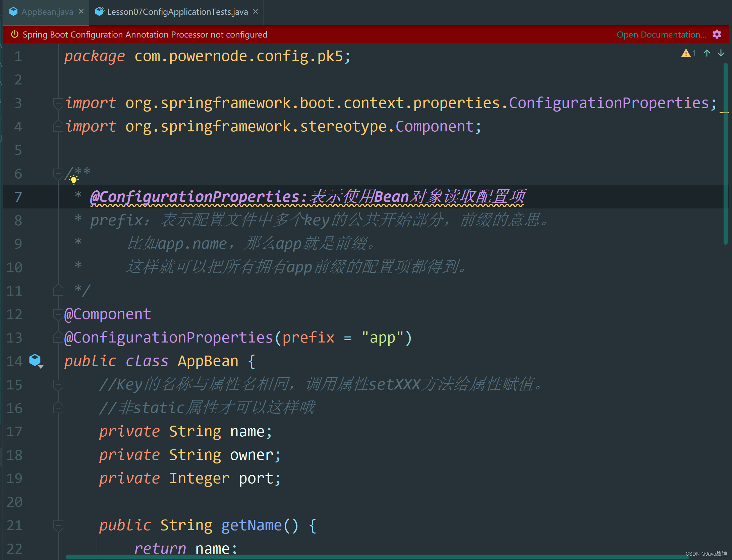Click the intention lightbulb icon near the Javadoc comment
732x560 pixels.
pos(74,180)
